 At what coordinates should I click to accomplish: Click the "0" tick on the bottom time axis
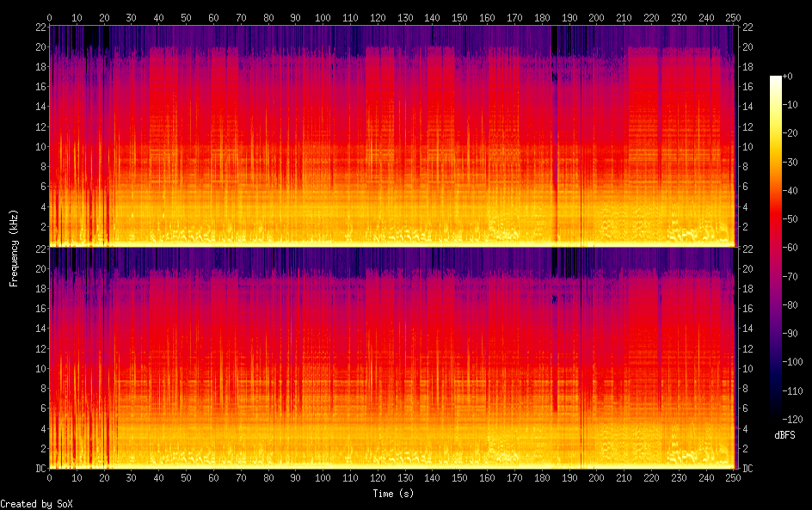[49, 478]
